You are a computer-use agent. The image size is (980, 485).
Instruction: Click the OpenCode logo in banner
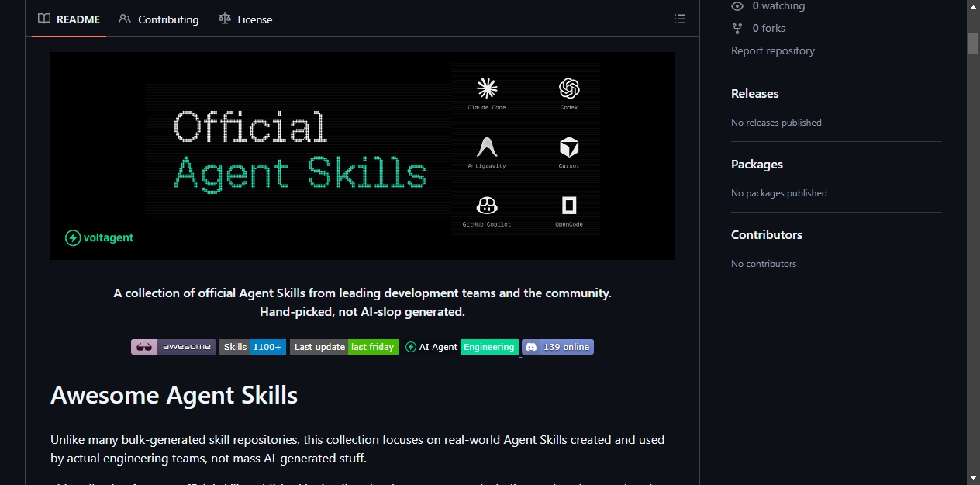click(x=569, y=206)
